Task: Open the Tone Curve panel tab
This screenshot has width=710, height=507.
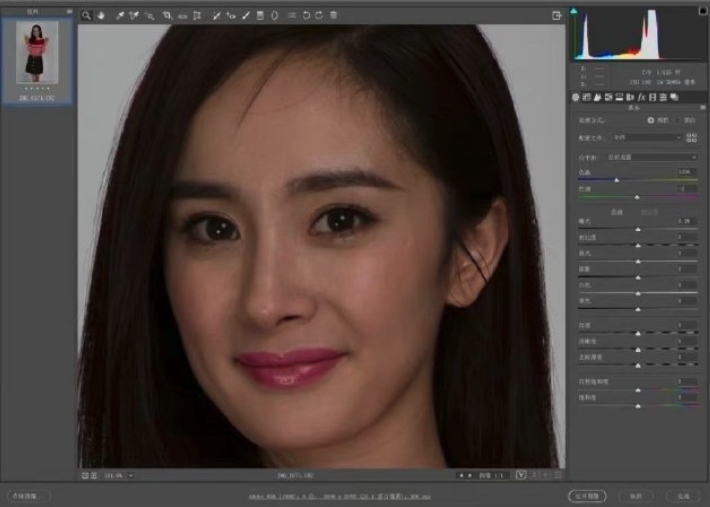Action: coord(587,97)
